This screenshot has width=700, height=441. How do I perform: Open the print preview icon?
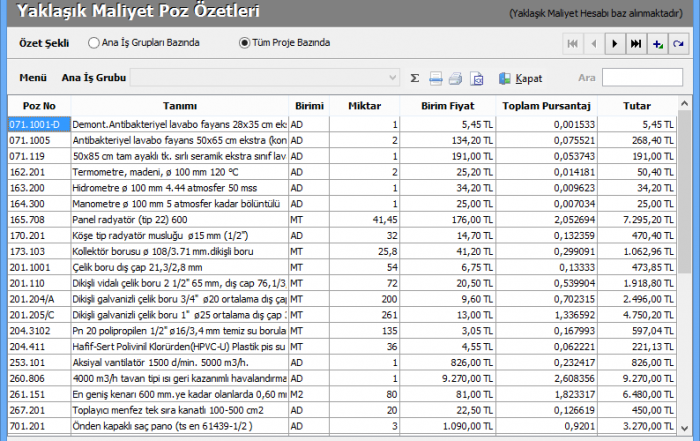click(477, 77)
